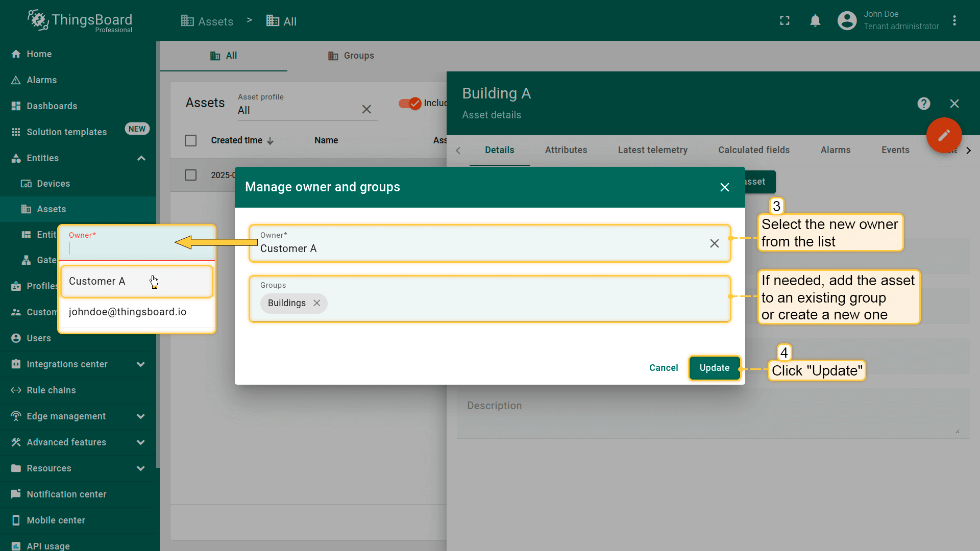Click the Update button
Screen dimensions: 980x551
[714, 368]
